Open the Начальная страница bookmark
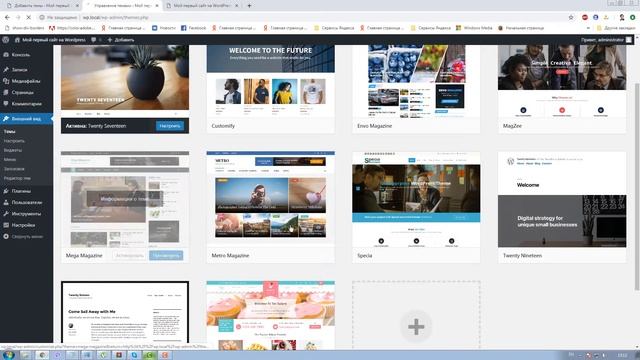Viewport: 640px width, 360px height. point(521,28)
